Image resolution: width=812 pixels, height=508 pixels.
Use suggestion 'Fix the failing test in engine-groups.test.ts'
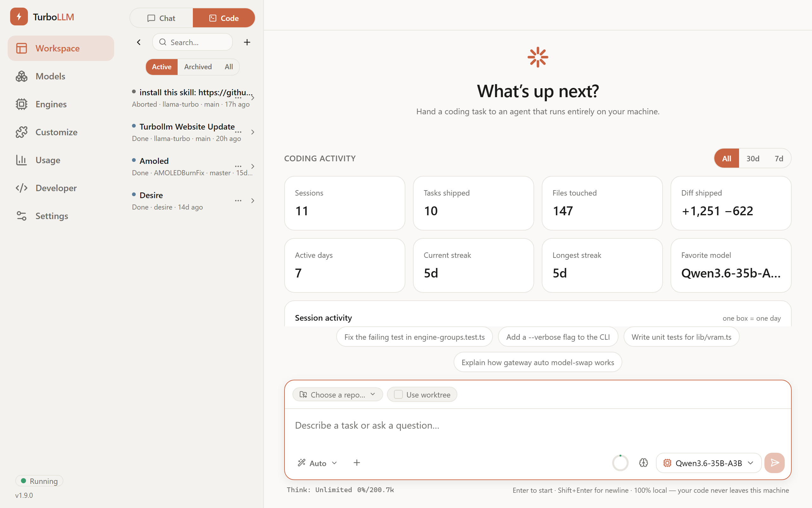pos(414,337)
